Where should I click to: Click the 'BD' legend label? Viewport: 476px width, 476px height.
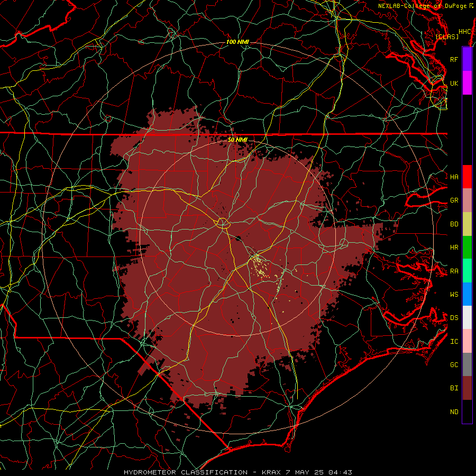click(454, 224)
